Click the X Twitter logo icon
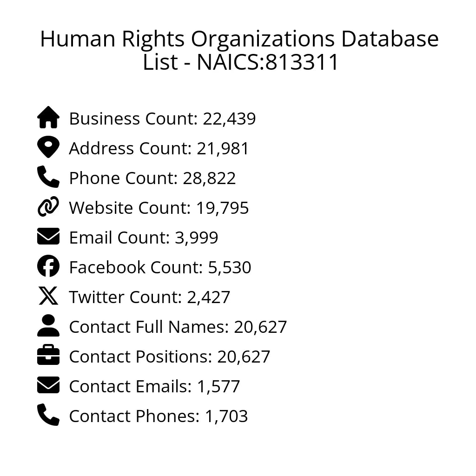Screen dimensions: 476x476 pyautogui.click(x=48, y=296)
